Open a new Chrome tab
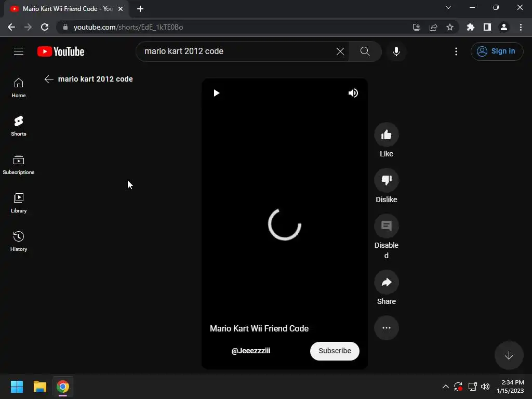Viewport: 532px width, 399px height. [140, 9]
